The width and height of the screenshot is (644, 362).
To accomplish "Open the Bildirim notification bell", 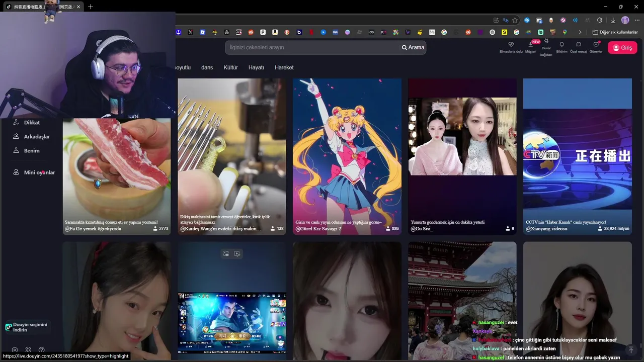I will [562, 44].
